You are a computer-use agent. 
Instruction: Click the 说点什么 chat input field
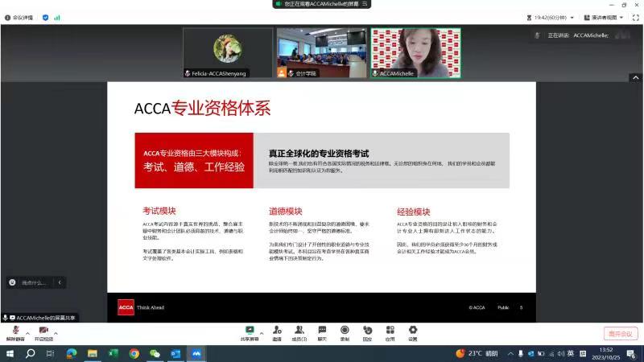[34, 282]
